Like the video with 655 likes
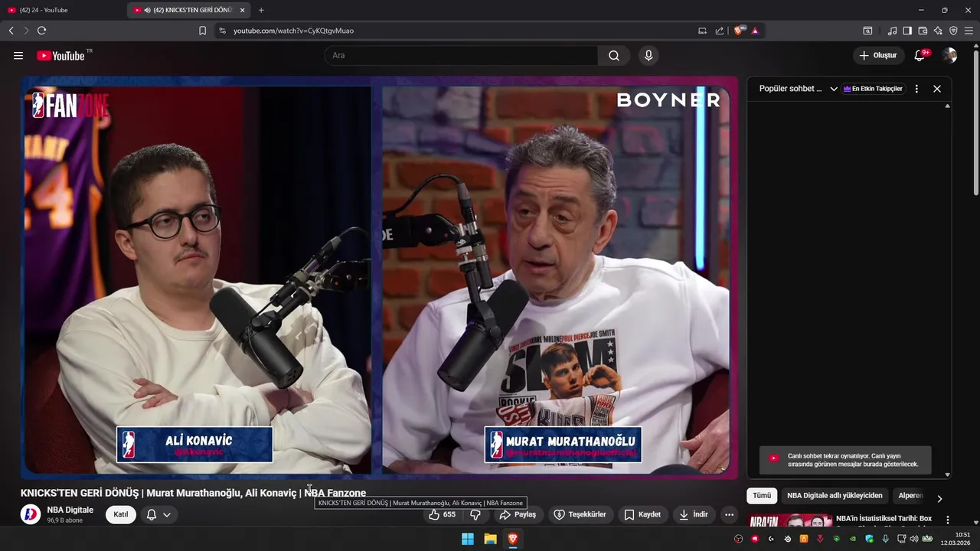This screenshot has width=980, height=551. click(443, 514)
